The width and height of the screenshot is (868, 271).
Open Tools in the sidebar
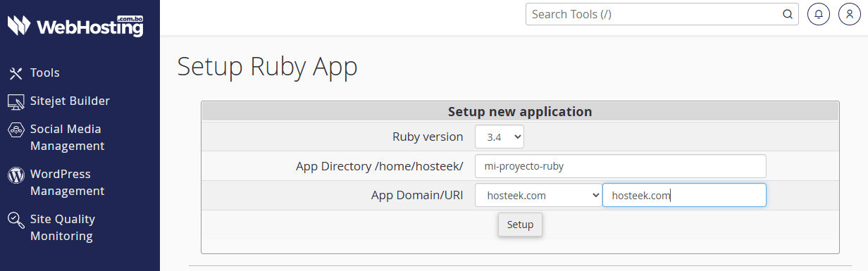pos(45,73)
